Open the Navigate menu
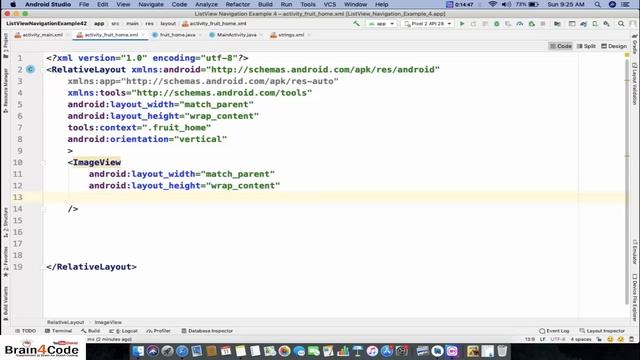The width and height of the screenshot is (640, 360). click(151, 4)
